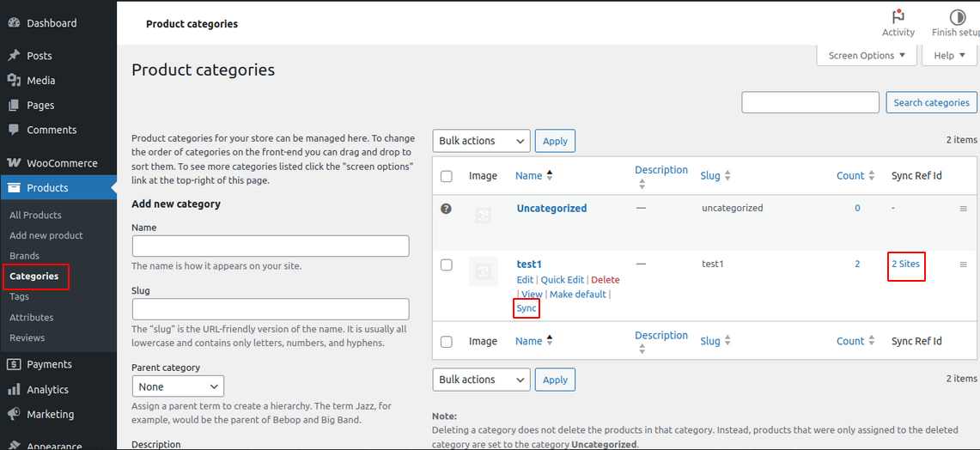Expand the Screen Options panel
The image size is (980, 450).
point(867,56)
